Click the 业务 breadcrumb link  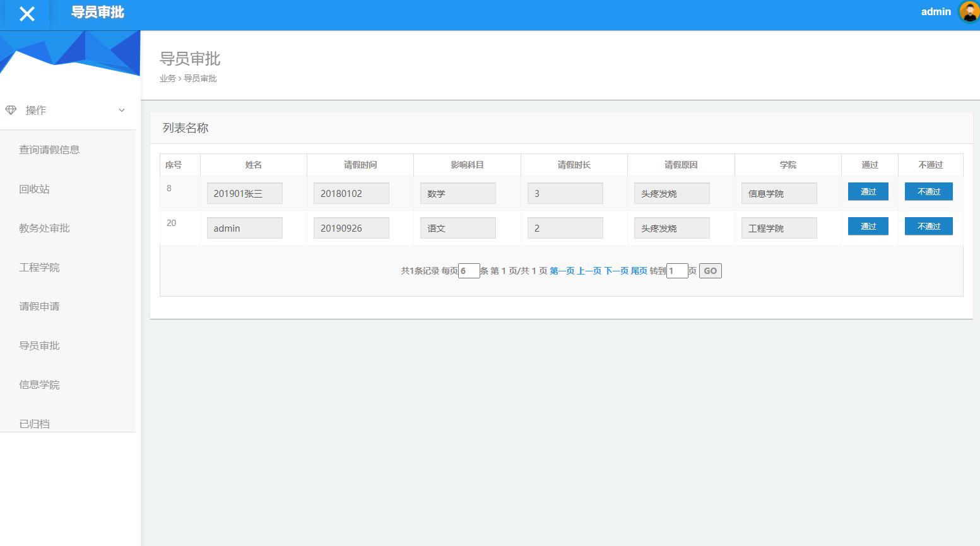pyautogui.click(x=167, y=78)
